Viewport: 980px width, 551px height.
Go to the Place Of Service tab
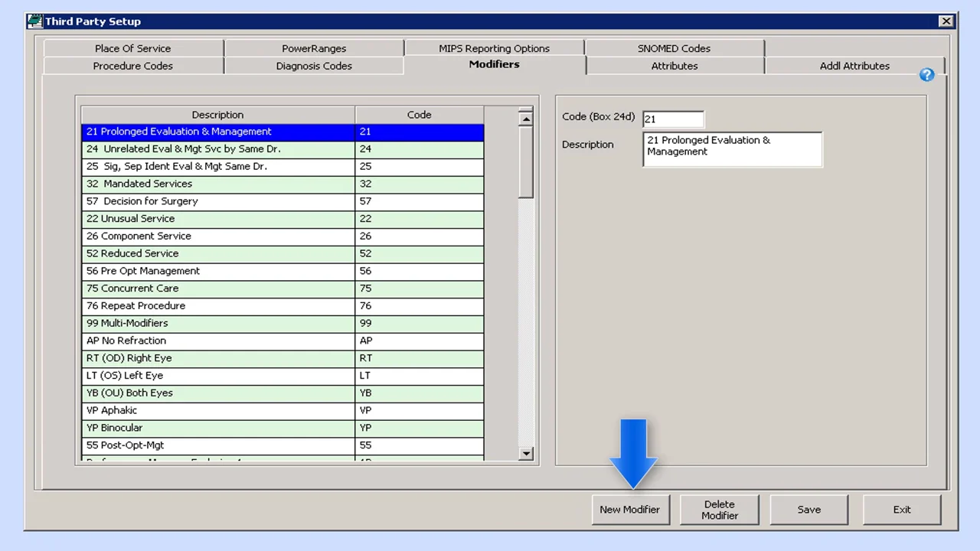tap(132, 48)
